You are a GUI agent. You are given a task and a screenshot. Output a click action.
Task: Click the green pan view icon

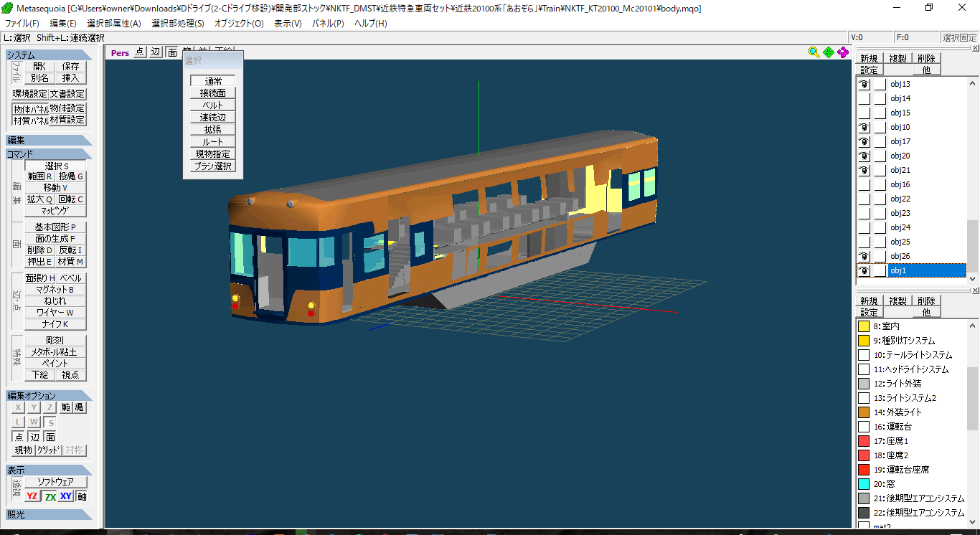click(829, 52)
